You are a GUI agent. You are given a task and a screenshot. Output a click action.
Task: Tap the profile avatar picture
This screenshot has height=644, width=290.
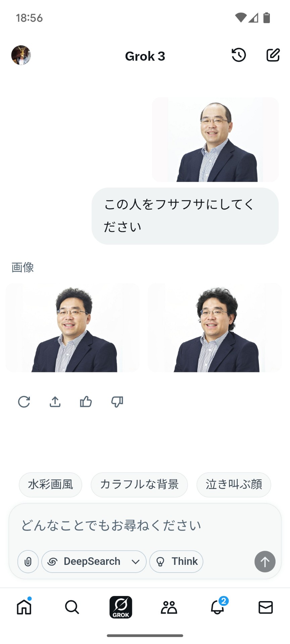coord(21,55)
